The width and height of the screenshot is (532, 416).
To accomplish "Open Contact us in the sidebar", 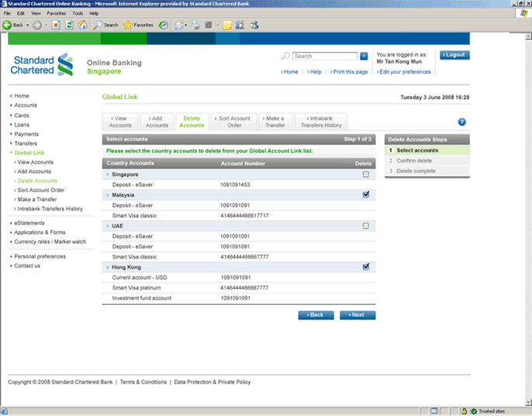I will coord(27,266).
